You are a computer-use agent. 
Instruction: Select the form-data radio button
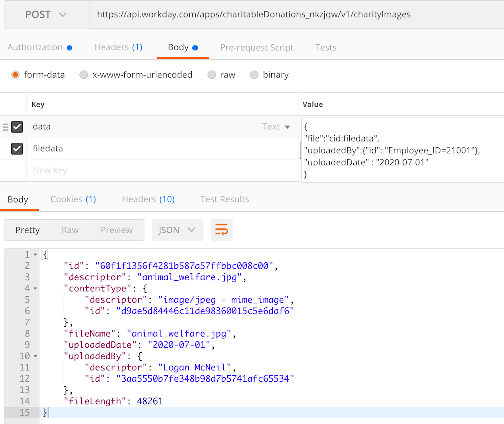coord(15,75)
